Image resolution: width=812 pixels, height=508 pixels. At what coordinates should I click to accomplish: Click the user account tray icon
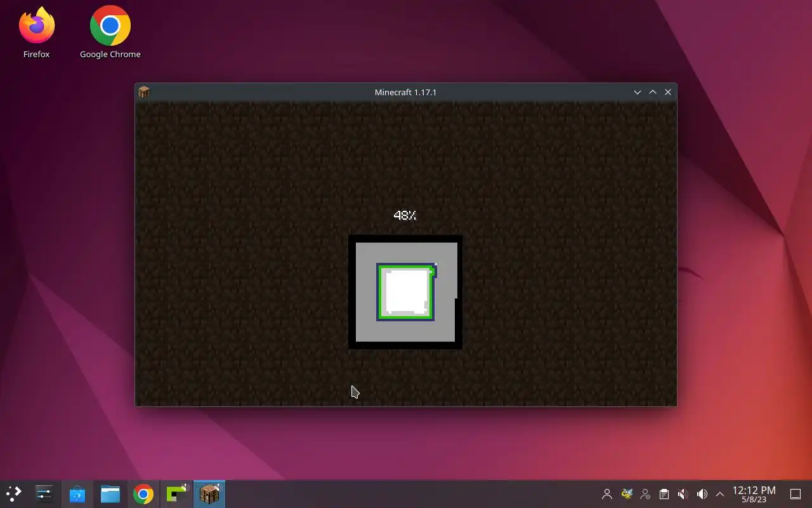607,494
